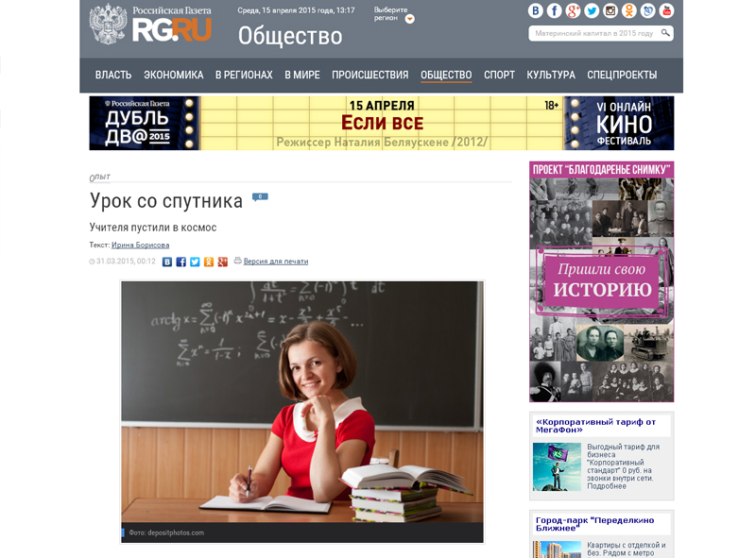The image size is (756, 558).
Task: Open the VKontakte page from the header
Action: point(535,10)
